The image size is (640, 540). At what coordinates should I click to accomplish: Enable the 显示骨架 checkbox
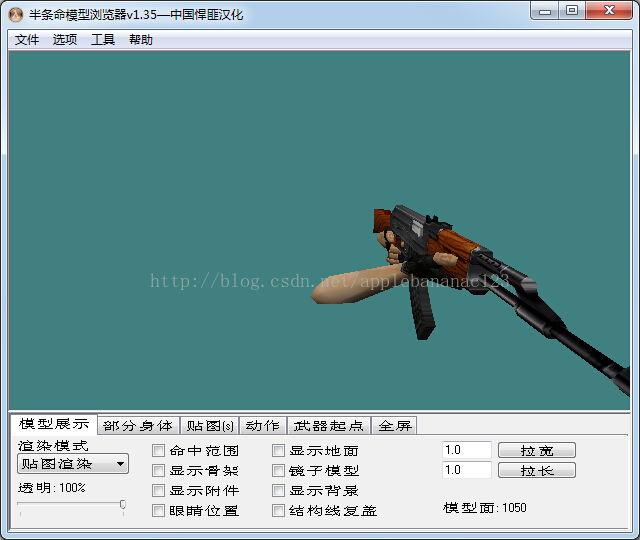click(158, 471)
